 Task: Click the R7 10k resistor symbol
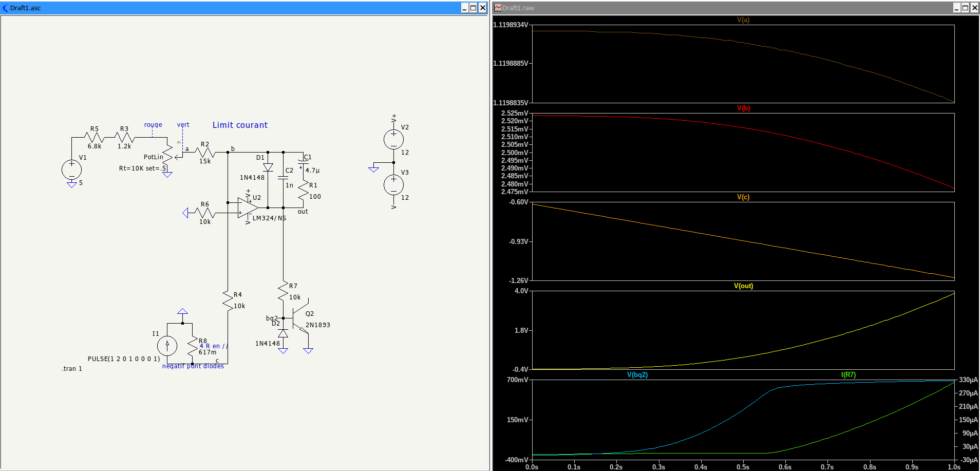coord(283,291)
